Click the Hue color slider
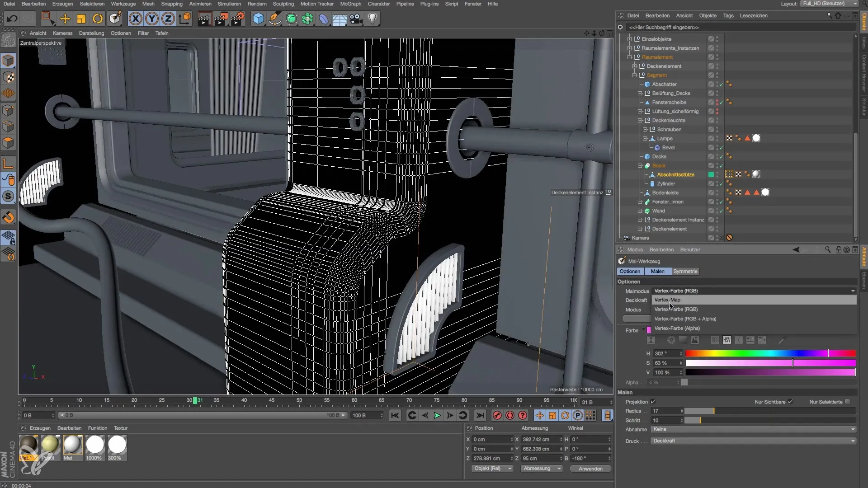The width and height of the screenshot is (868, 488). 770,353
